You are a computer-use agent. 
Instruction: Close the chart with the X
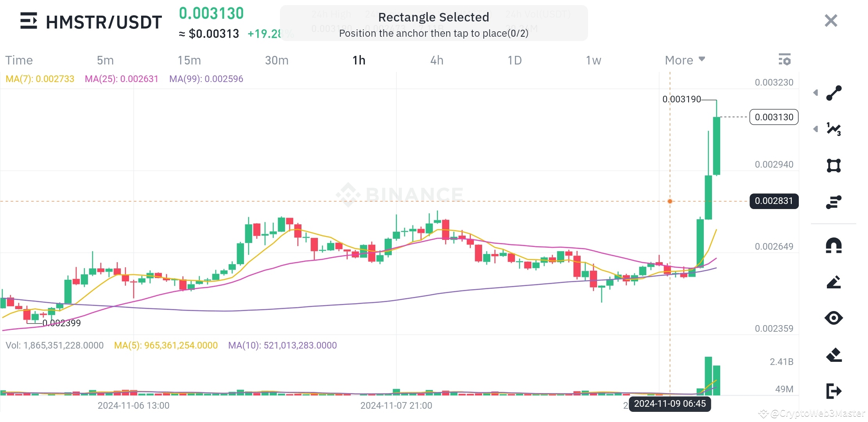[x=831, y=21]
